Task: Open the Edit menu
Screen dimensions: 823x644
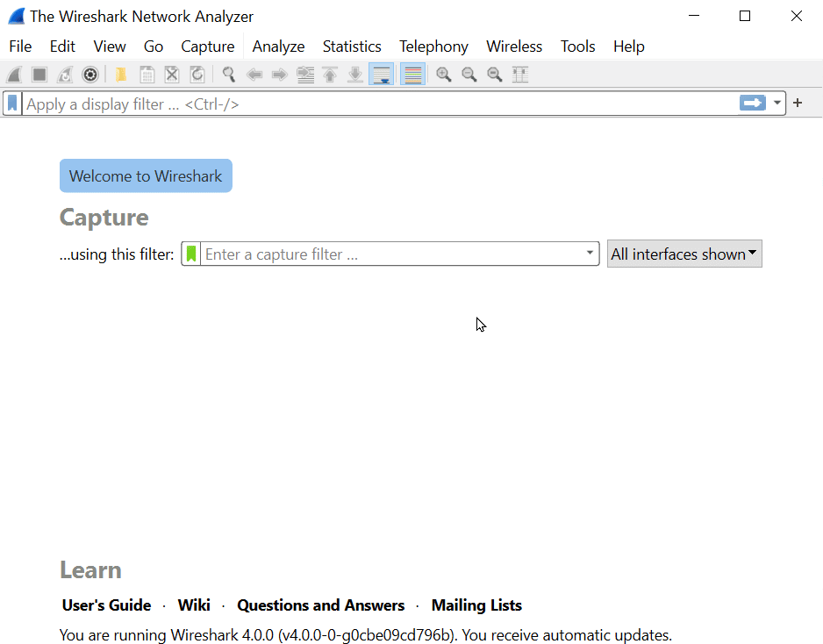Action: point(62,47)
